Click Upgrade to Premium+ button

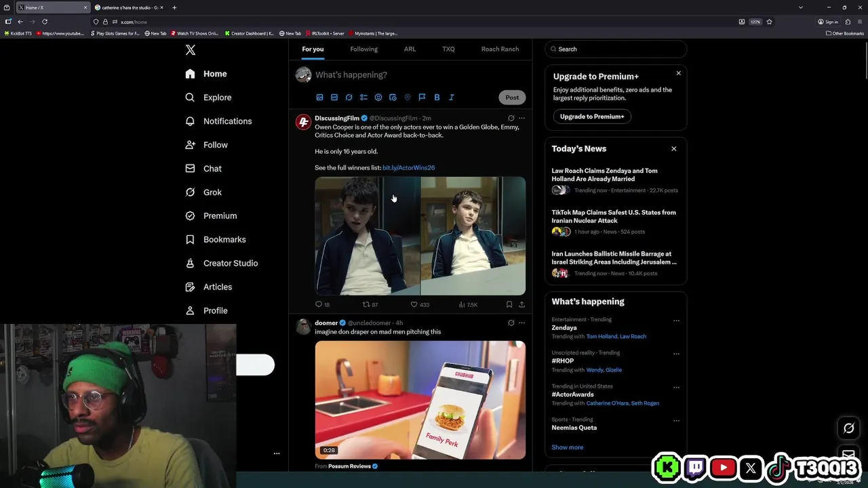click(x=592, y=117)
